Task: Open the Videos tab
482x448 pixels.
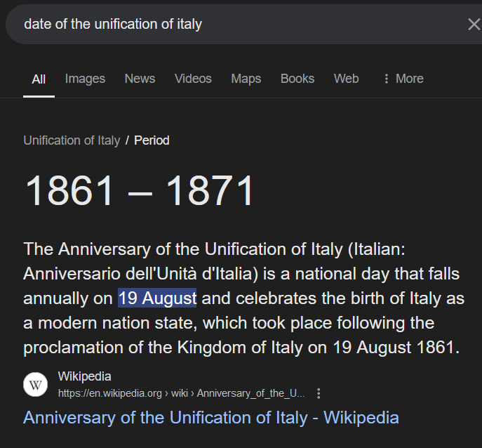Action: point(193,79)
